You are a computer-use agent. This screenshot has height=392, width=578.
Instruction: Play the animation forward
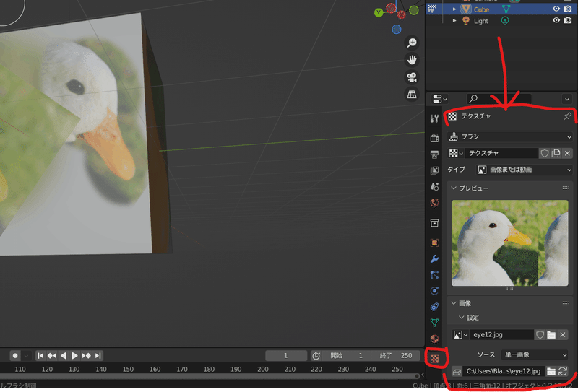(x=75, y=355)
